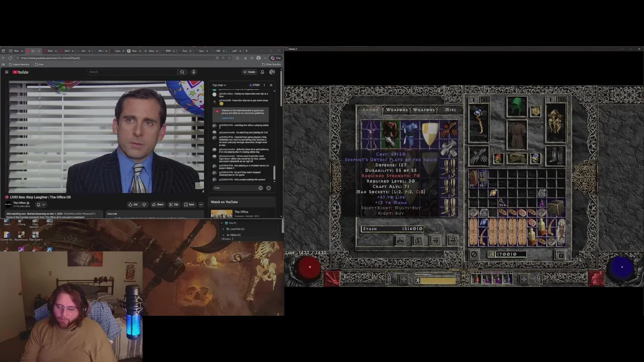Open the YouTube hamburger guide menu
The image size is (644, 362).
7,72
